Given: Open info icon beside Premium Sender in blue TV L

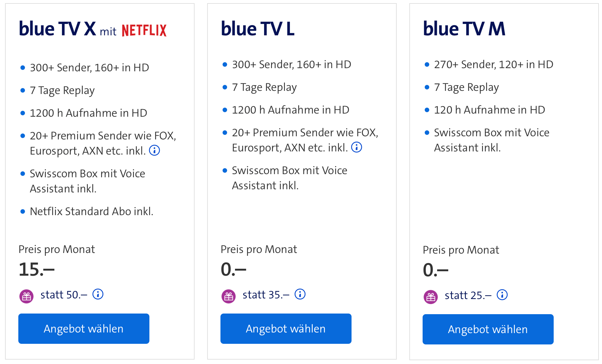Looking at the screenshot, I should tap(357, 147).
